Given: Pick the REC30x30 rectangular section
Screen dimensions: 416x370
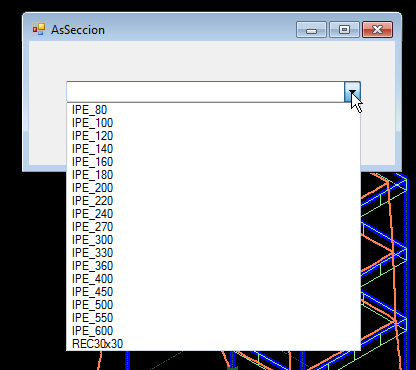Looking at the screenshot, I should [213, 344].
